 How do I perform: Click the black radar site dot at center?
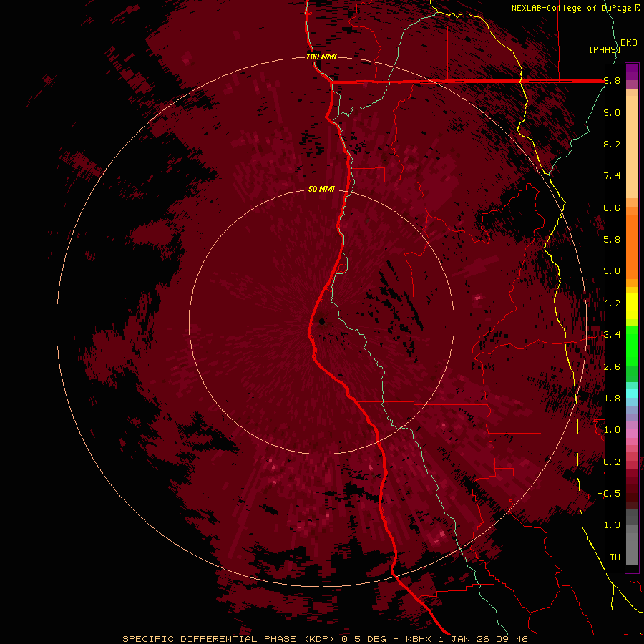click(321, 321)
